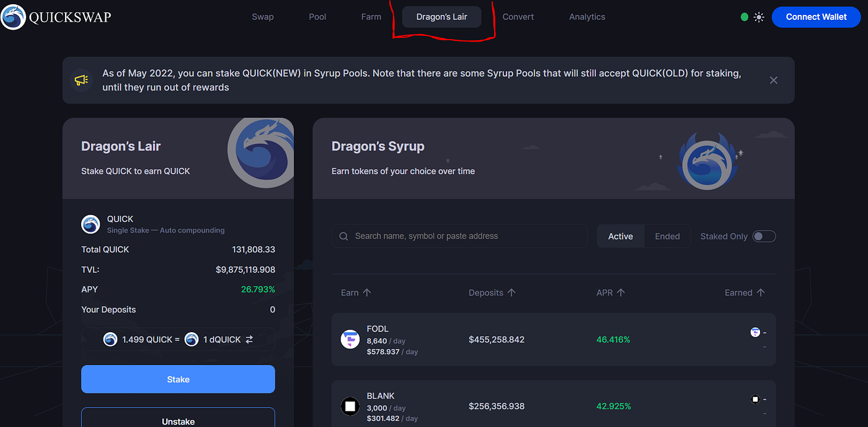Toggle the light/dark theme sun icon
The height and width of the screenshot is (427, 868).
[759, 17]
